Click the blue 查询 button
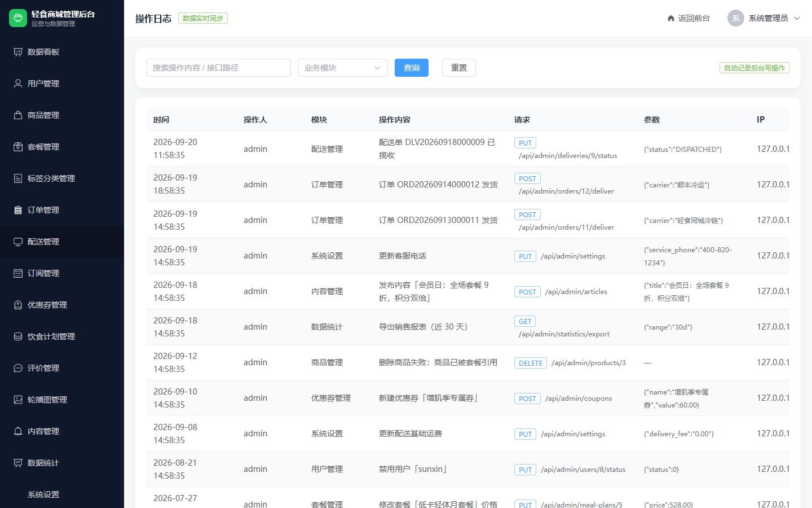Screen dimensions: 812x508 pyautogui.click(x=412, y=68)
